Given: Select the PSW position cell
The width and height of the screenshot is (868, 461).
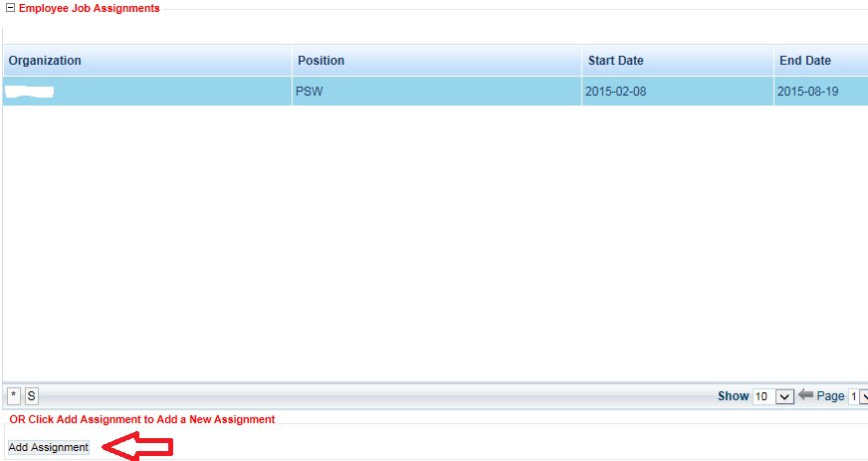Looking at the screenshot, I should (x=309, y=92).
